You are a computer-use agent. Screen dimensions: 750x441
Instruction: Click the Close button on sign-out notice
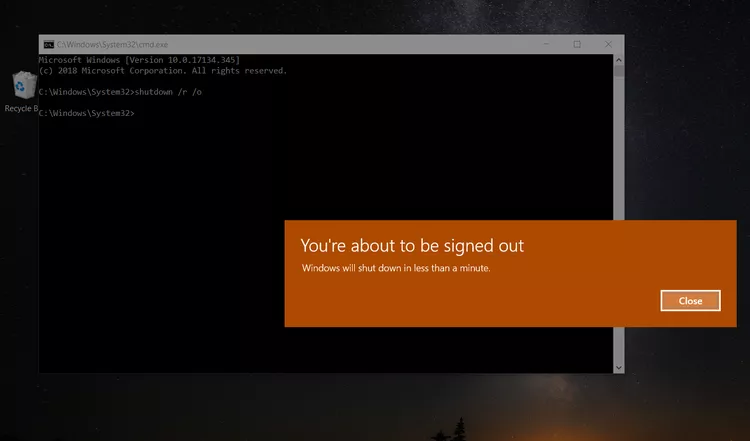[690, 300]
